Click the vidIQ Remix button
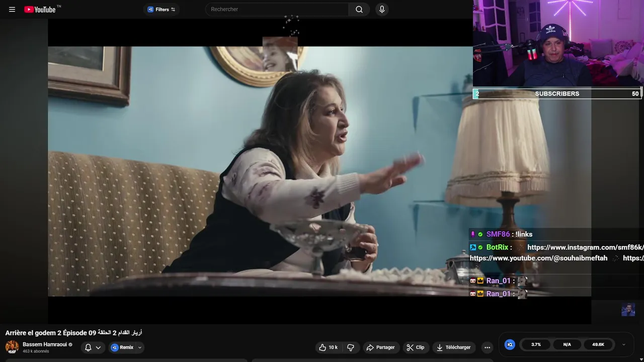The image size is (644, 362). [x=123, y=347]
